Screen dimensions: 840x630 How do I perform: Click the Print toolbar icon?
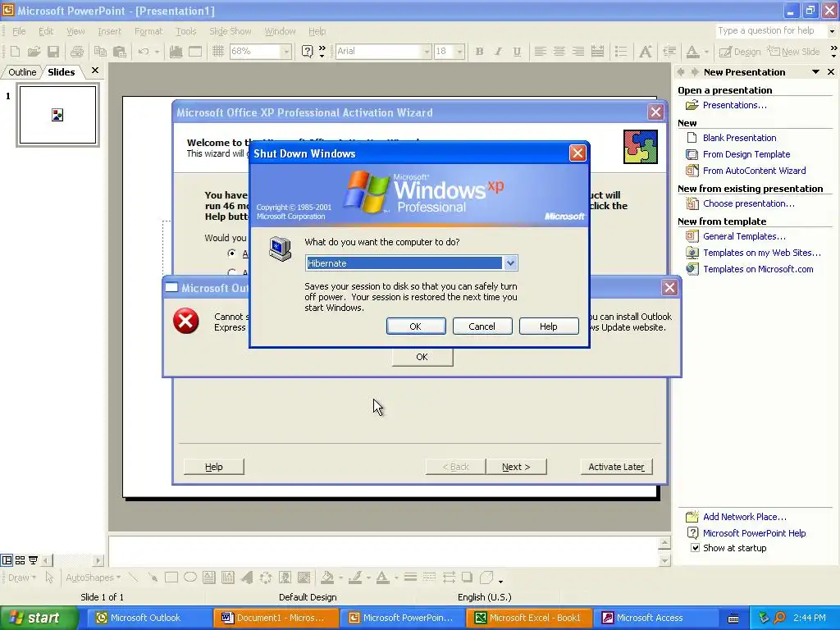click(x=77, y=52)
